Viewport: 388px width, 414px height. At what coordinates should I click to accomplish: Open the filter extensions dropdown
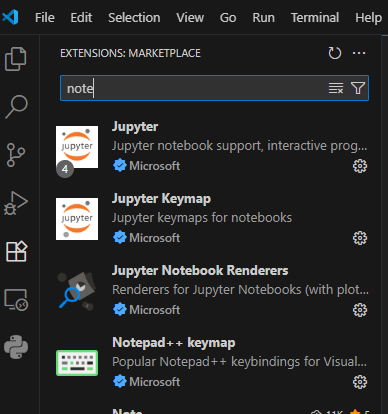[x=358, y=88]
